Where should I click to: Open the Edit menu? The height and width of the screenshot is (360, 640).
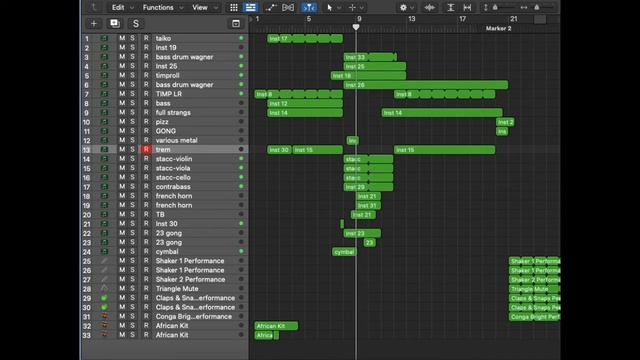click(x=118, y=7)
